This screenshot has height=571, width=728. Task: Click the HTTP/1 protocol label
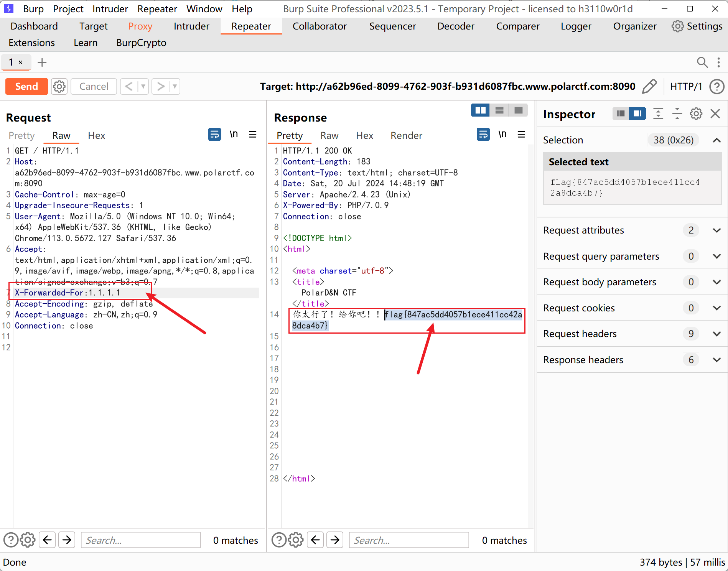click(x=686, y=87)
